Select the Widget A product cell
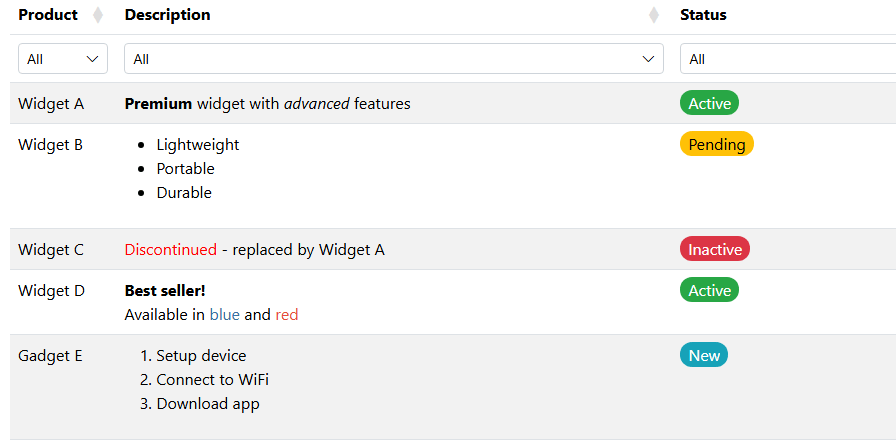896x447 pixels. (51, 103)
